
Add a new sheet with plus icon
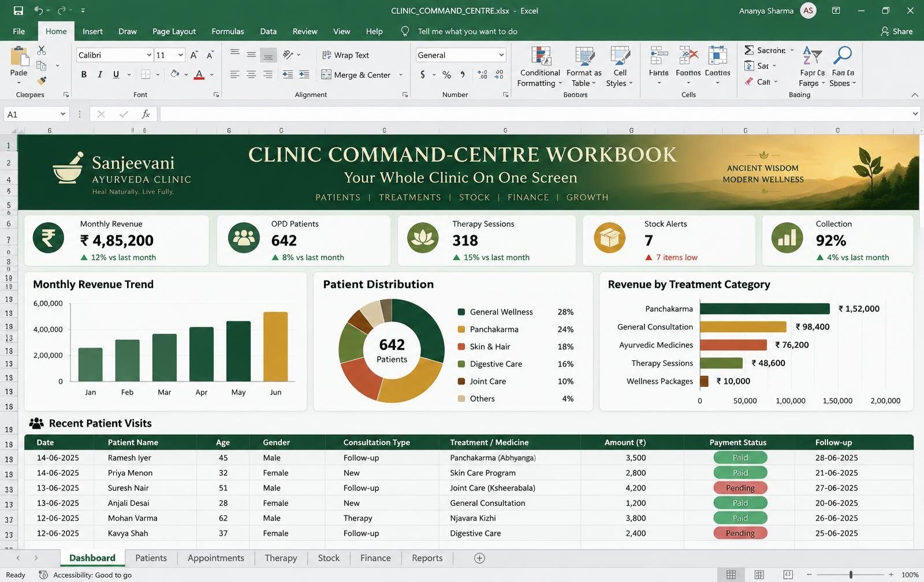tap(479, 558)
